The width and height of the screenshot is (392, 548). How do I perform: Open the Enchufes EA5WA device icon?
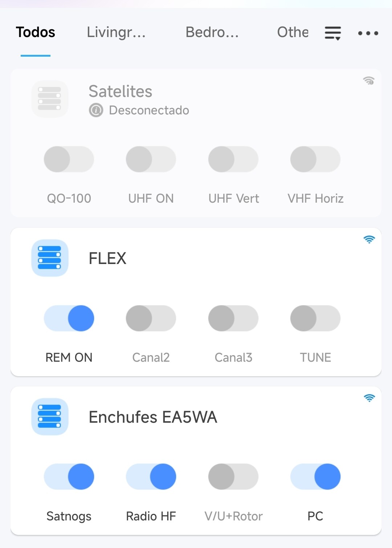click(50, 417)
